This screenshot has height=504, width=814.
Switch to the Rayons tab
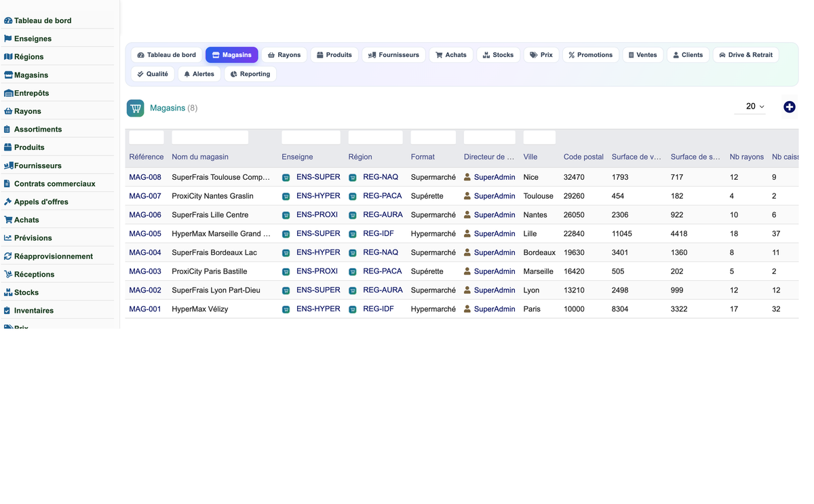point(284,55)
